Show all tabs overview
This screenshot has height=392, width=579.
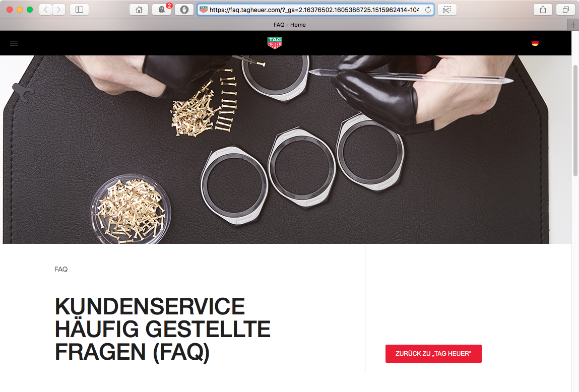[x=565, y=10]
